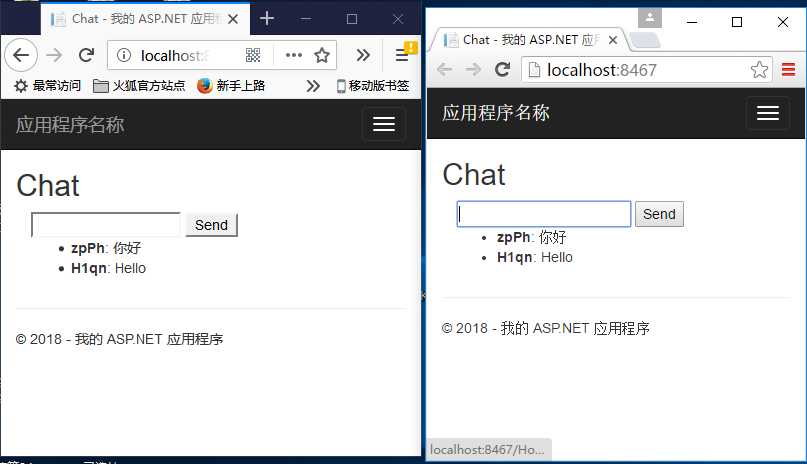
Task: Expand the Firefox bookmarks bar overflow chevron
Action: click(313, 85)
